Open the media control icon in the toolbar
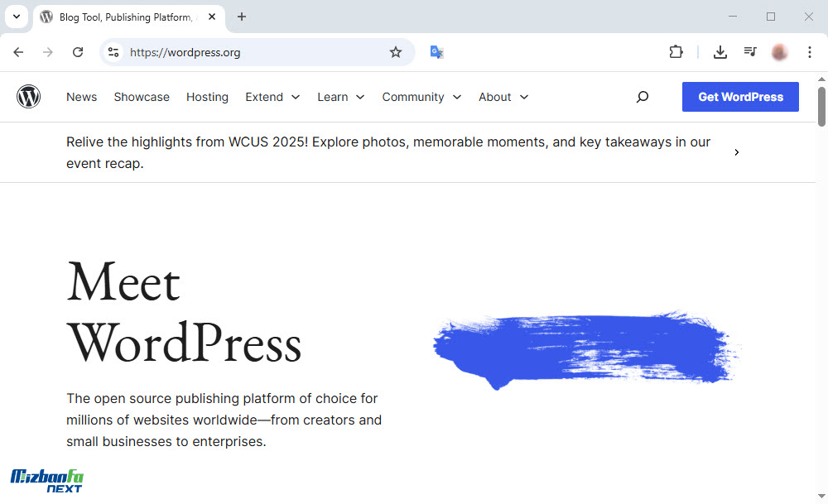The width and height of the screenshot is (828, 504). pyautogui.click(x=750, y=52)
